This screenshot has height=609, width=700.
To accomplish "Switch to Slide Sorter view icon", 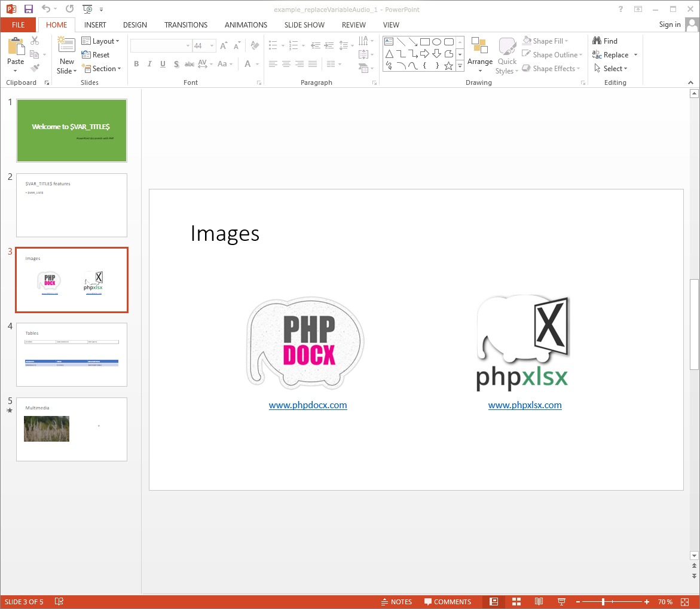I will tap(516, 602).
